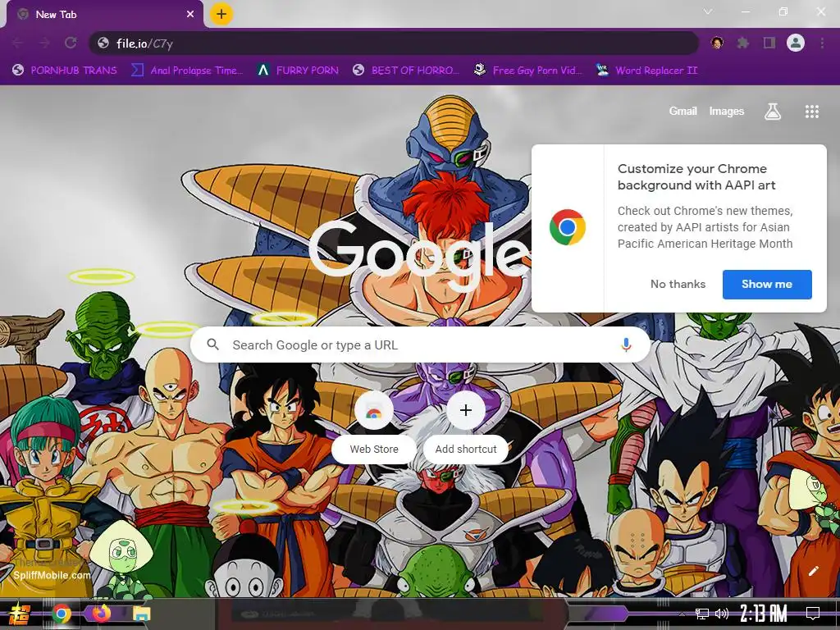Click the 2:13 AM clock
840x630 pixels.
click(763, 614)
